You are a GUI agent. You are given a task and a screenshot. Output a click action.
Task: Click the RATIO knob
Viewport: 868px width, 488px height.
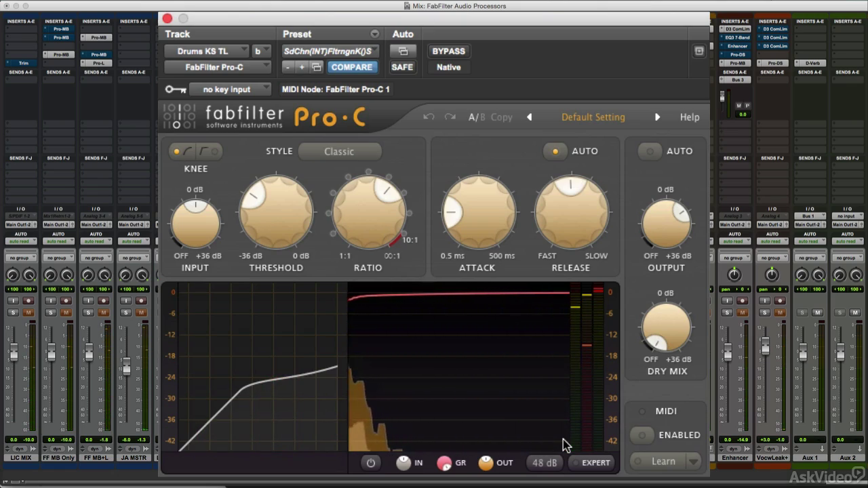pos(368,212)
